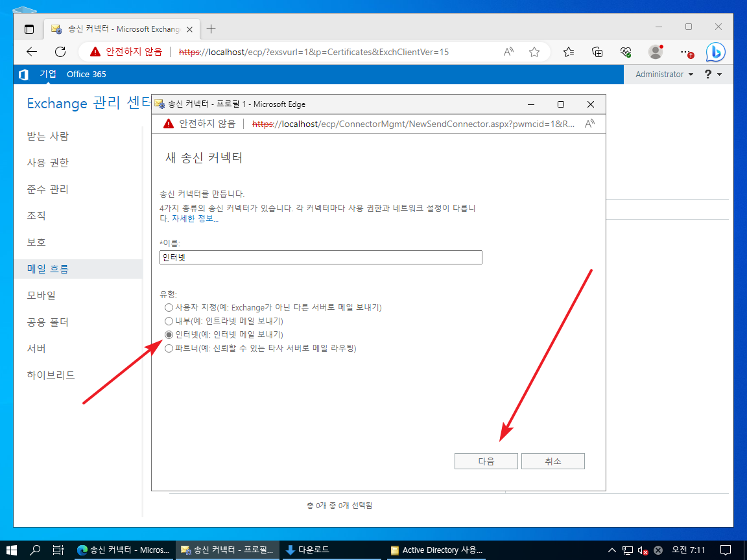This screenshot has height=560, width=747.
Task: Switch to the 송신 커넥터 Edge taskbar item
Action: coord(123,550)
